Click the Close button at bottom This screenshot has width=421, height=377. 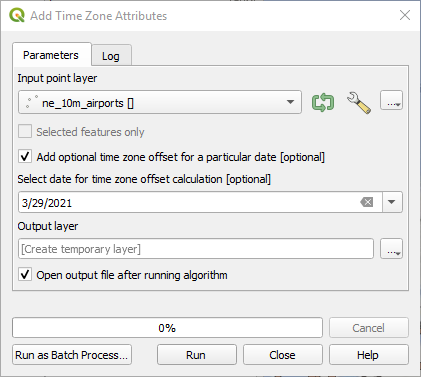[x=283, y=355]
